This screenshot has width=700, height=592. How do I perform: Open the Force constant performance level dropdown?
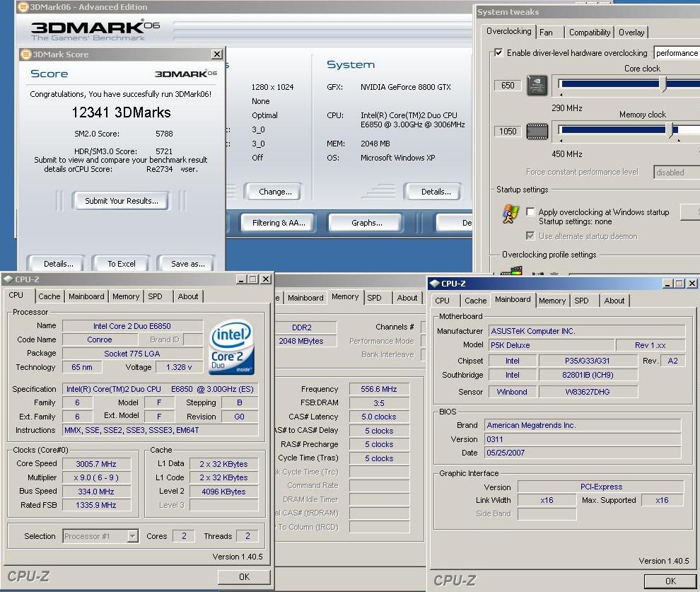tap(677, 173)
